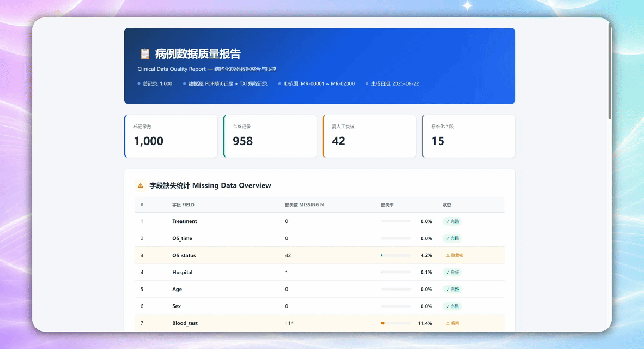Click the 完整 status badge in the OS_time row
Screen dimensions: 644x349
pyautogui.click(x=452, y=238)
